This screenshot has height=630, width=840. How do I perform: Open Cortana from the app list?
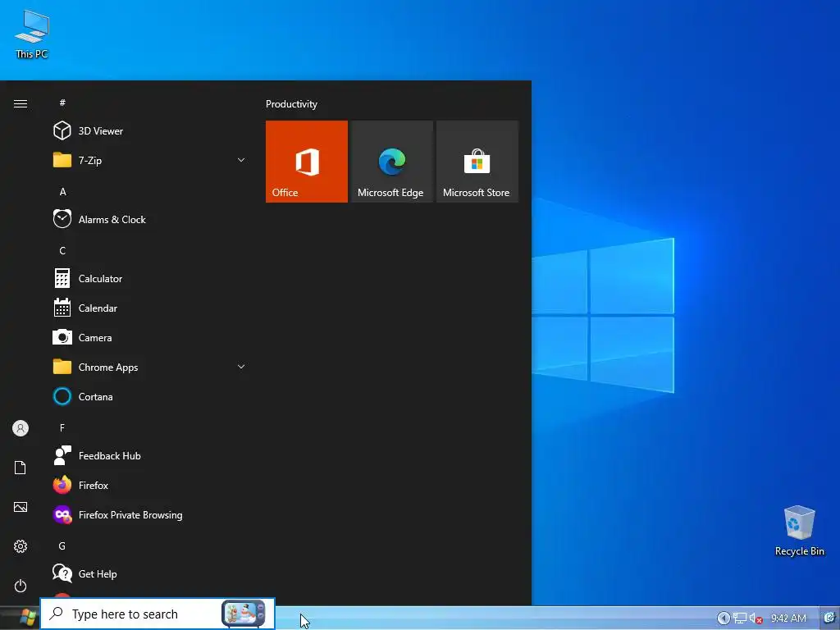click(x=149, y=397)
